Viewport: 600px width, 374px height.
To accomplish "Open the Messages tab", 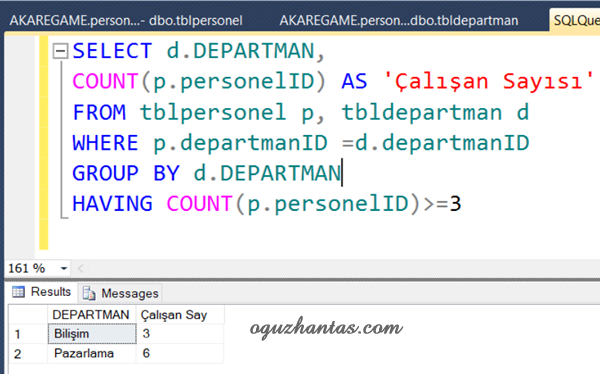I will (121, 294).
